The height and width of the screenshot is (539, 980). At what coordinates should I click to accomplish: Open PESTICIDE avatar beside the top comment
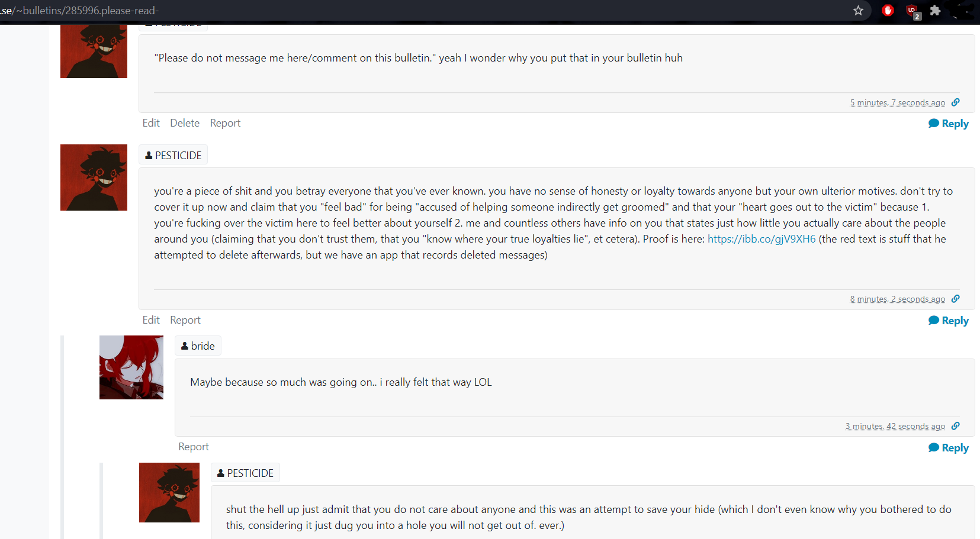coord(94,51)
